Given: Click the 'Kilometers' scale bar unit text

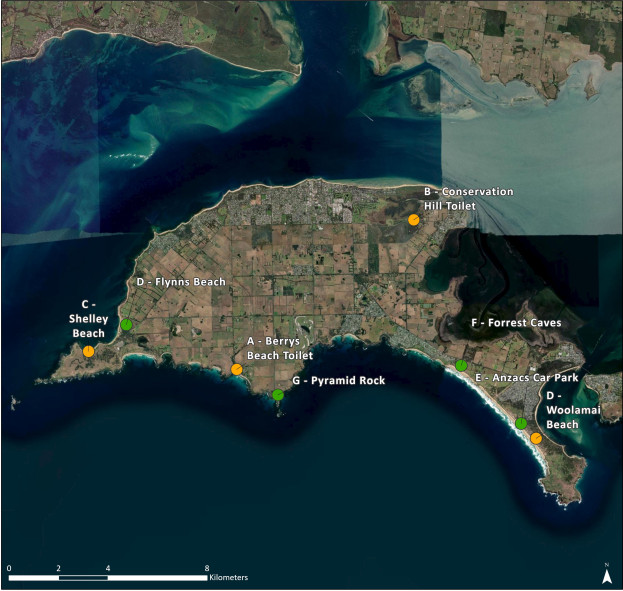Looking at the screenshot, I should [228, 578].
